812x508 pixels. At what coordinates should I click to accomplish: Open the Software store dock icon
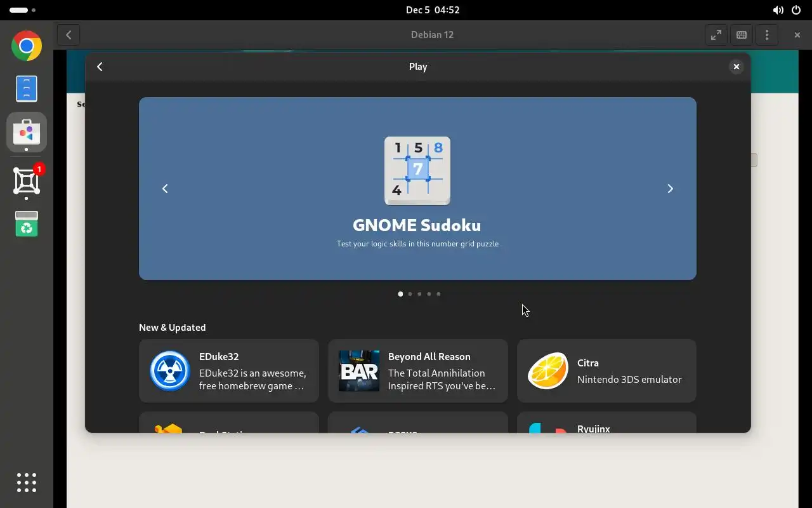tap(27, 132)
